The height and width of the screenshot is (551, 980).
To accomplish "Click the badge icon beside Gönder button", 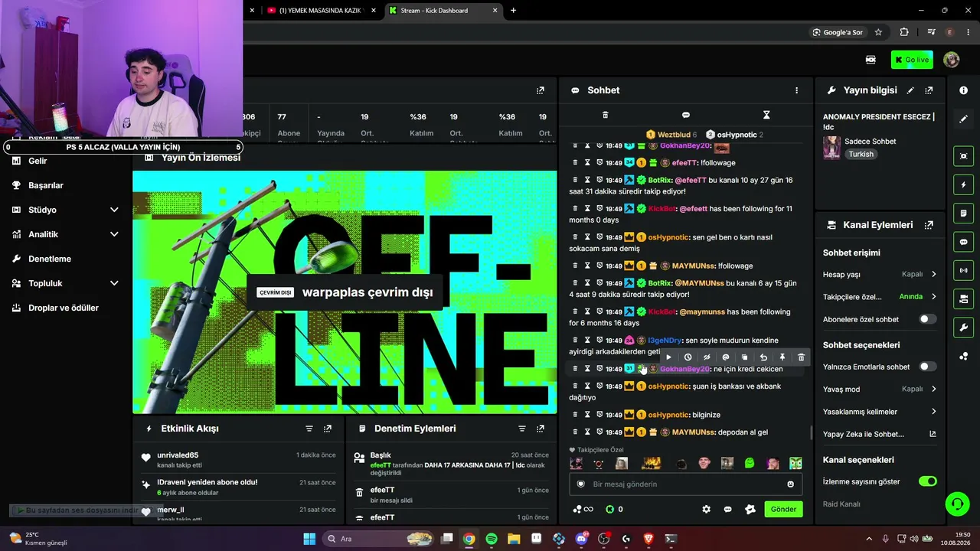I will (x=750, y=509).
